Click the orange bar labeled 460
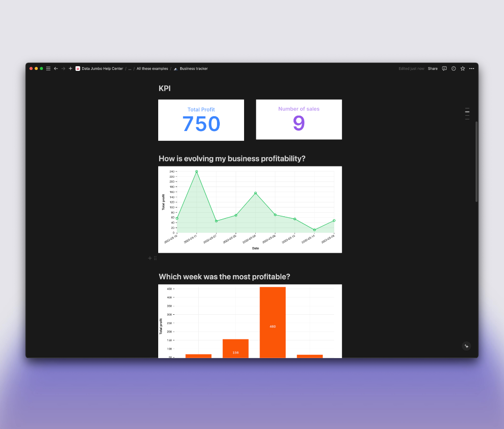Image resolution: width=504 pixels, height=429 pixels. pyautogui.click(x=273, y=322)
